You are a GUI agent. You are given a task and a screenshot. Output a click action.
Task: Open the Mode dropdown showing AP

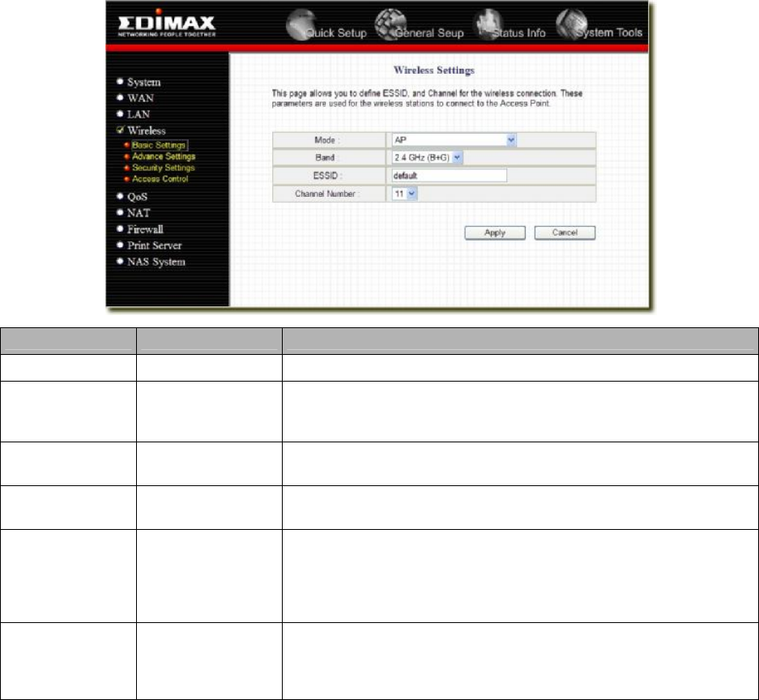(454, 140)
